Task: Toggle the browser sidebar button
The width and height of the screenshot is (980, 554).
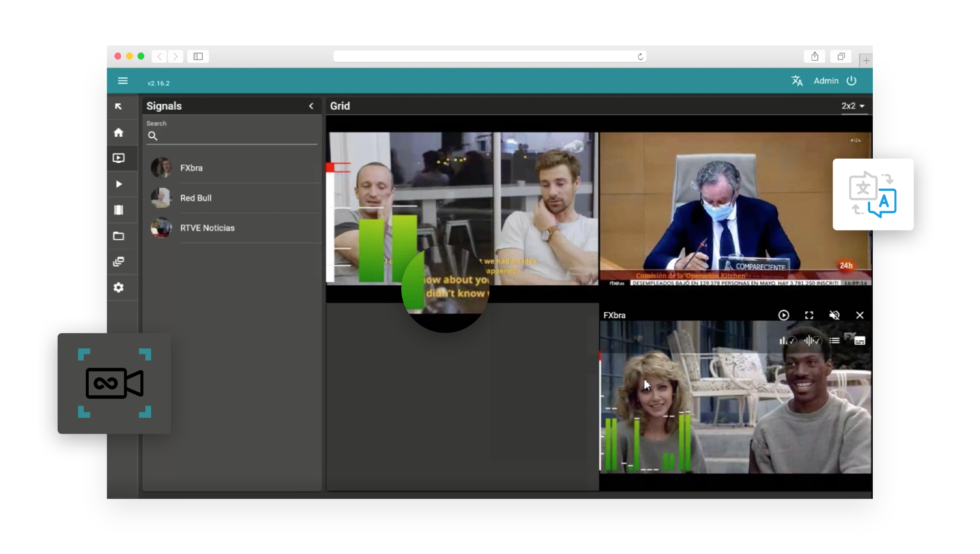Action: click(198, 56)
